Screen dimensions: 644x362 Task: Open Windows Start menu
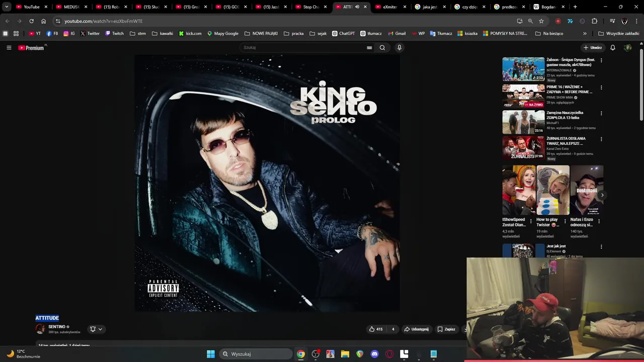(211, 354)
